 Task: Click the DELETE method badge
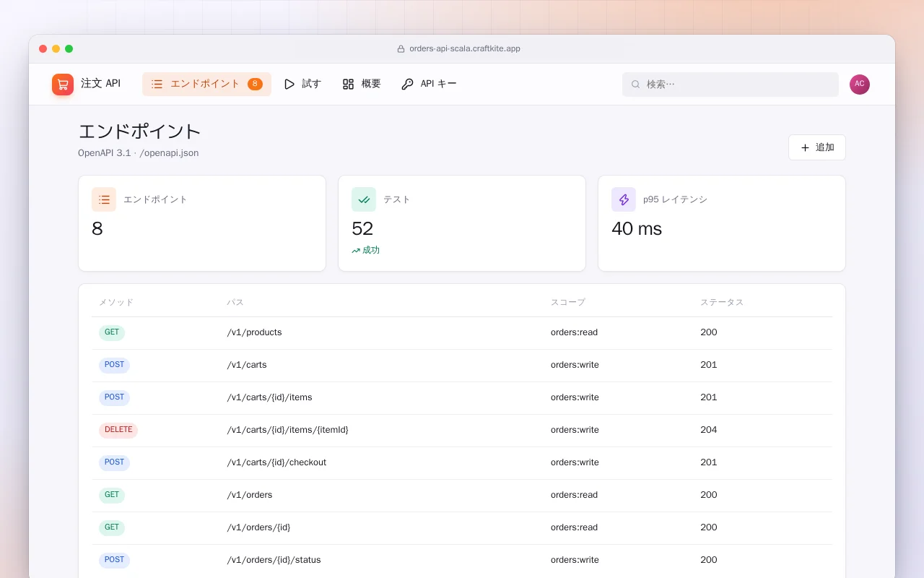[x=118, y=431]
